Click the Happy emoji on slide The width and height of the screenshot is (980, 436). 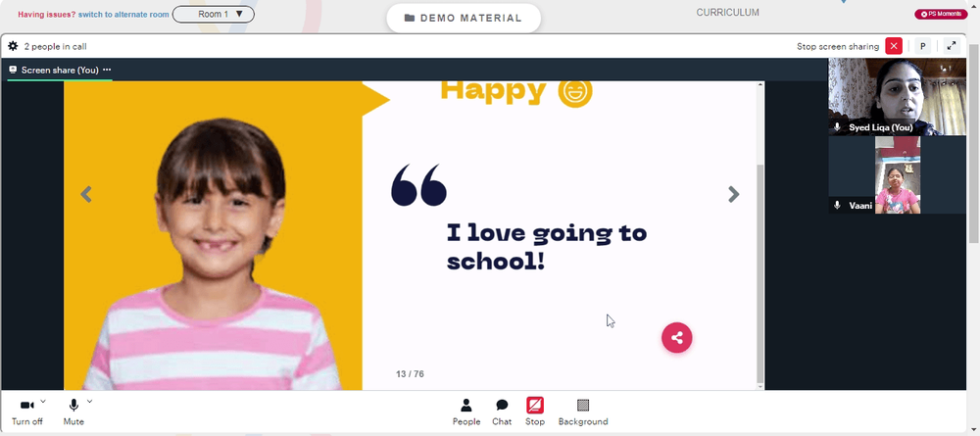[575, 92]
